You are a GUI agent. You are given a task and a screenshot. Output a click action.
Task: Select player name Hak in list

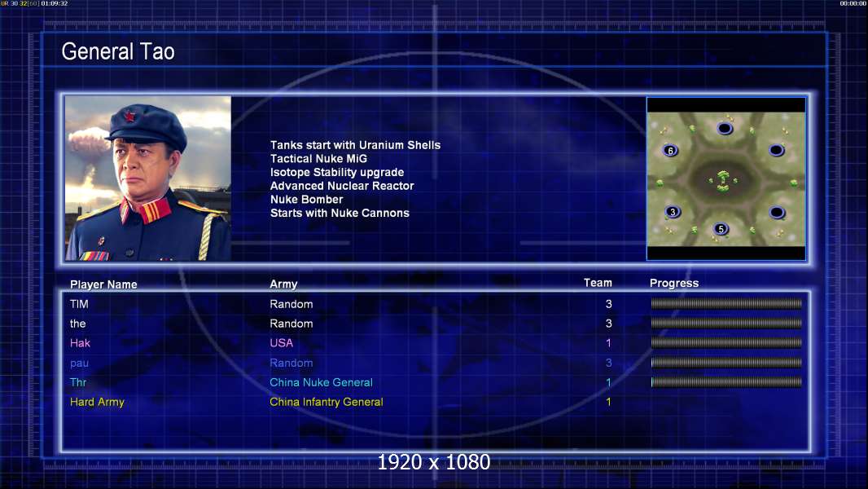point(80,343)
